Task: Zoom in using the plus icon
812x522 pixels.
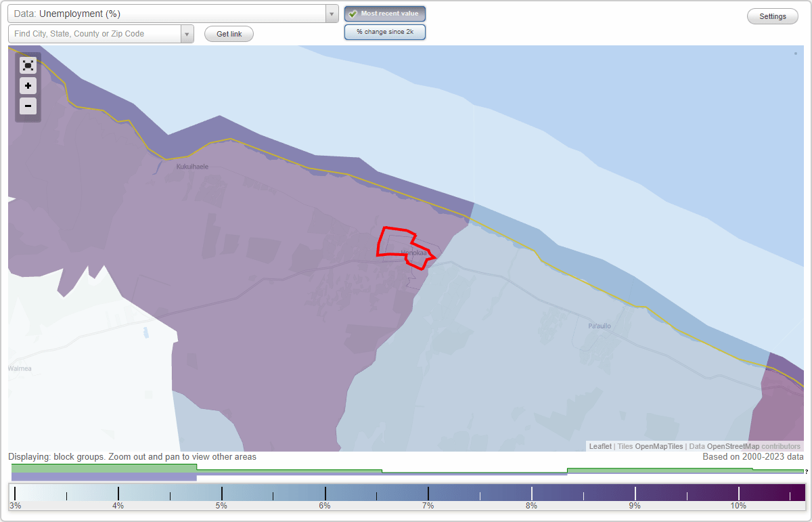Action: [x=28, y=85]
